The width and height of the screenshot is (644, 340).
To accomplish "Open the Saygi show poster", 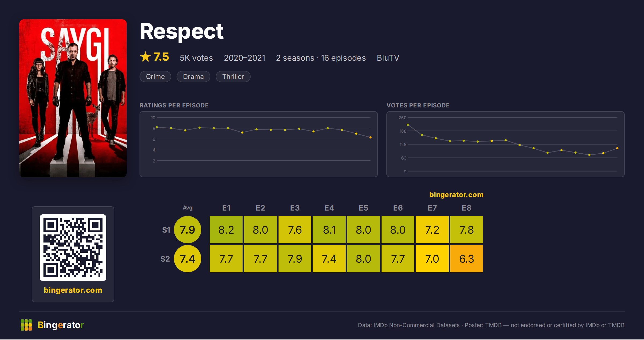I will pos(73,98).
